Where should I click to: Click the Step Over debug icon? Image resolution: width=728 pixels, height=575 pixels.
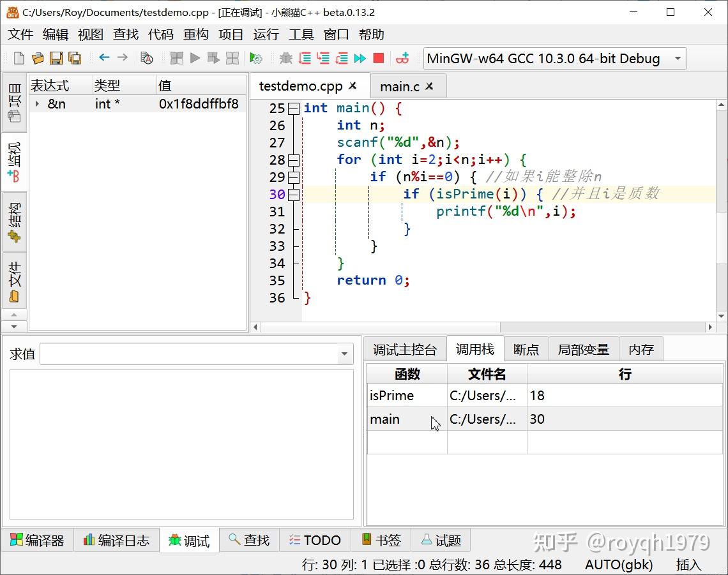tap(305, 59)
